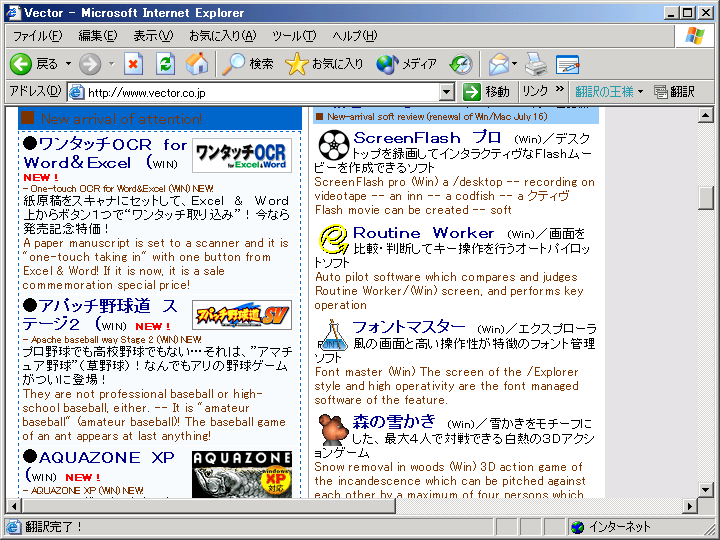
Task: Open Favorites star toolbar button
Action: point(324,64)
